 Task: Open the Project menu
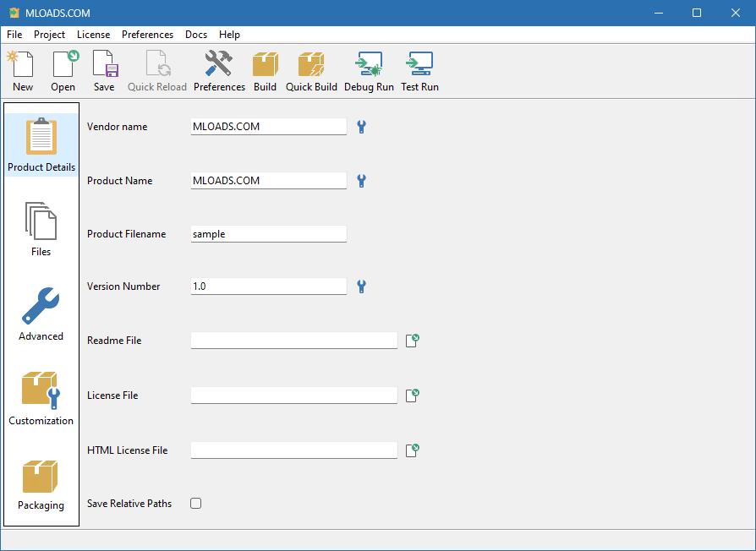49,35
